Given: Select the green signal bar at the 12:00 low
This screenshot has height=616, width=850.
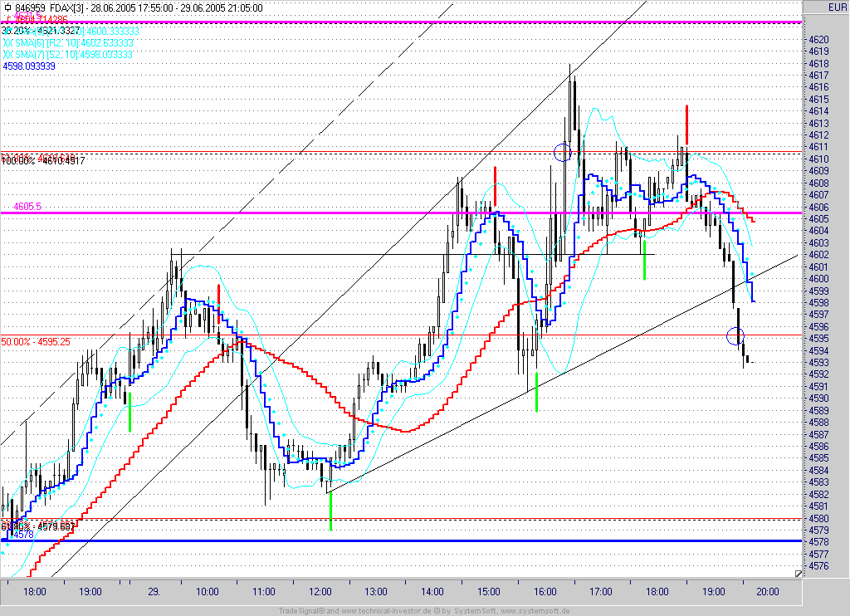Looking at the screenshot, I should point(330,511).
